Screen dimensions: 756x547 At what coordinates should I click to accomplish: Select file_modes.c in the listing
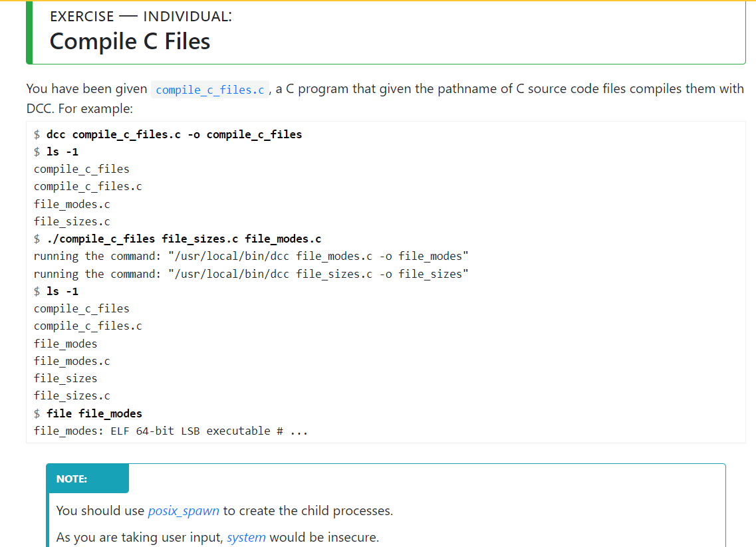72,204
